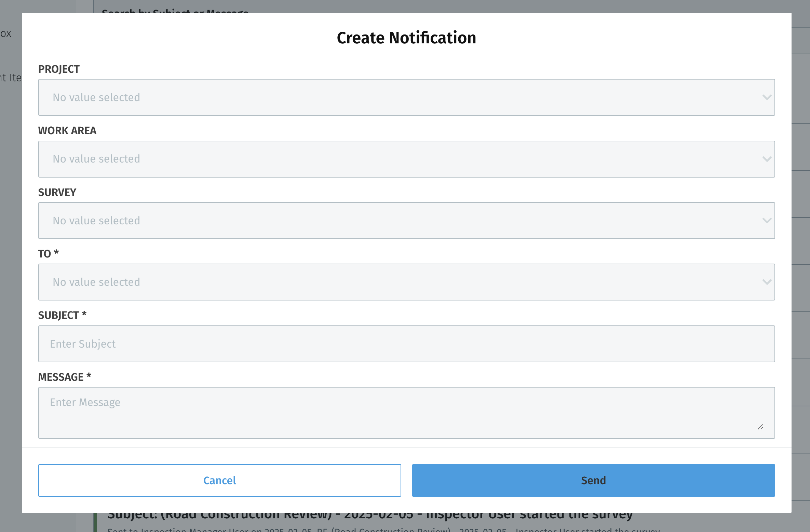Click the Work Area chevron arrow
This screenshot has width=810, height=532.
click(767, 159)
